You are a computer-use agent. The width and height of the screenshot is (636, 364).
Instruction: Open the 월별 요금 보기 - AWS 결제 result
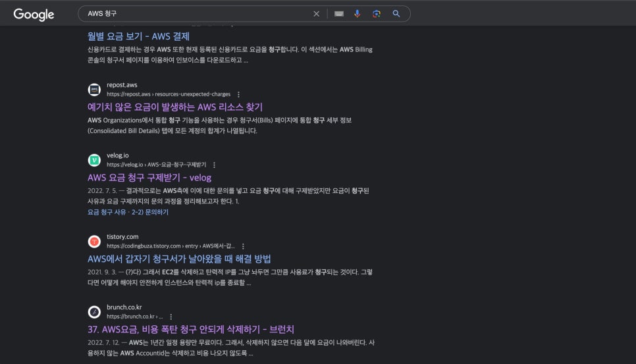pyautogui.click(x=138, y=36)
